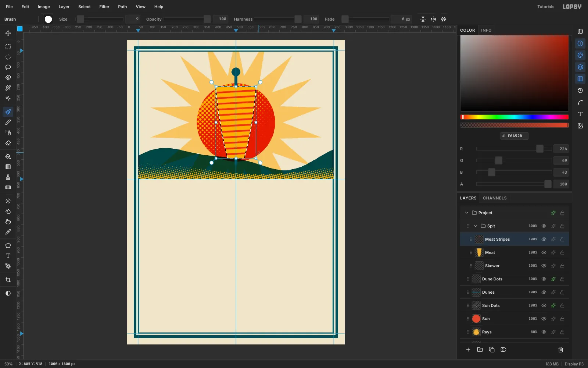
Task: Hide the Dune Dots layer
Action: click(544, 279)
